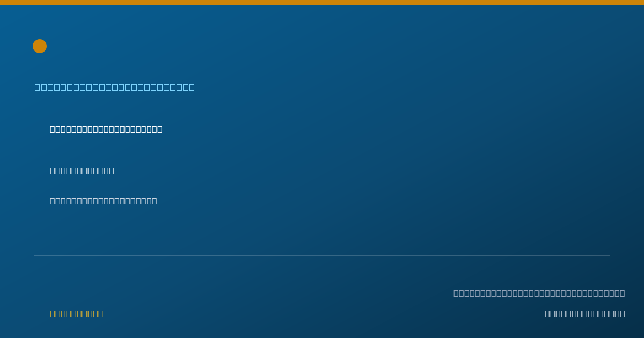Pick the pale blue subtitle row
The height and width of the screenshot is (338, 644).
tap(115, 87)
